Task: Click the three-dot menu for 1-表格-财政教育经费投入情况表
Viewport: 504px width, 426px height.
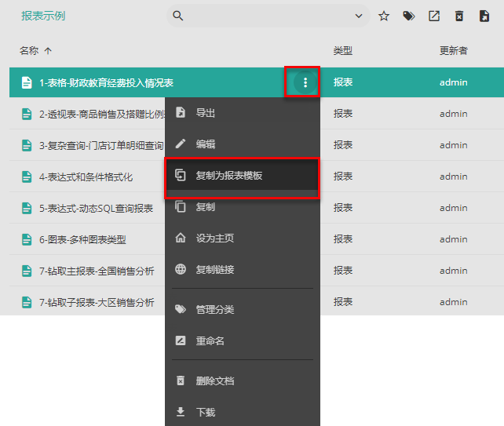Action: coord(305,82)
